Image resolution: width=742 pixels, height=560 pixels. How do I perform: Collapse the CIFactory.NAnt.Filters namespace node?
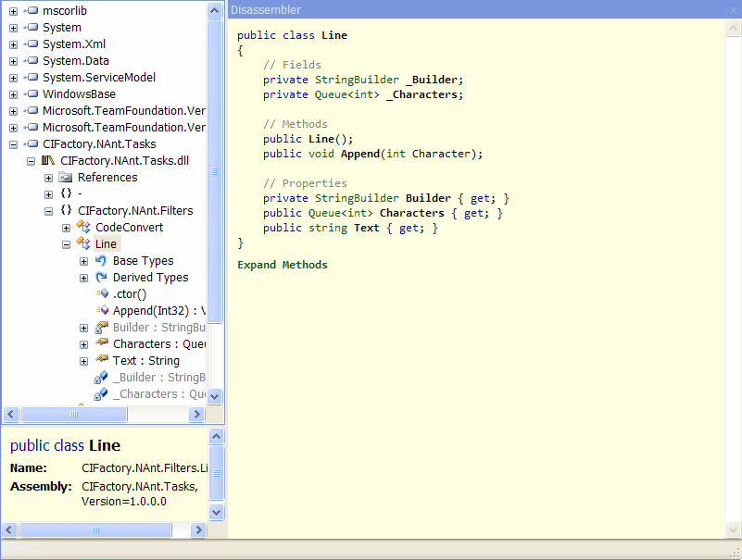tap(49, 211)
